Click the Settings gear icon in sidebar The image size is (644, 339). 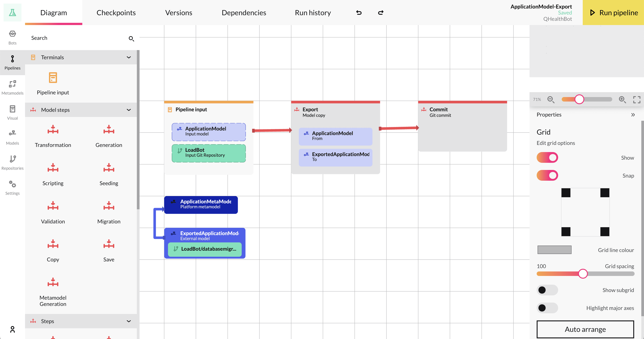pos(12,184)
